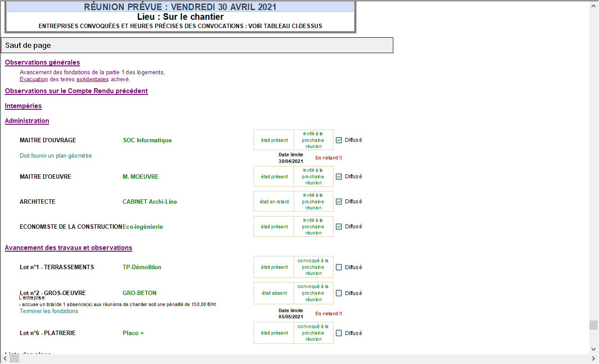Click 'Doit fournir un plan géomètre' note
The image size is (599, 364).
[56, 155]
